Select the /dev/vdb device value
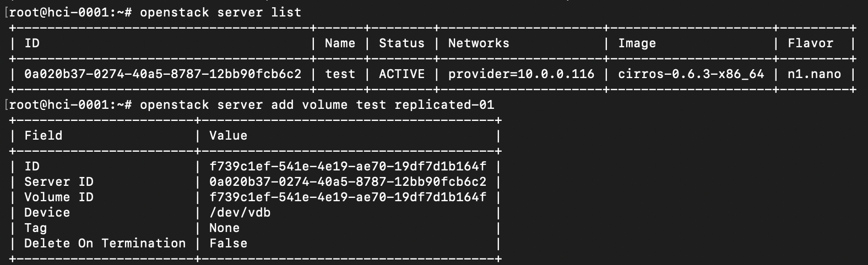 click(x=240, y=213)
